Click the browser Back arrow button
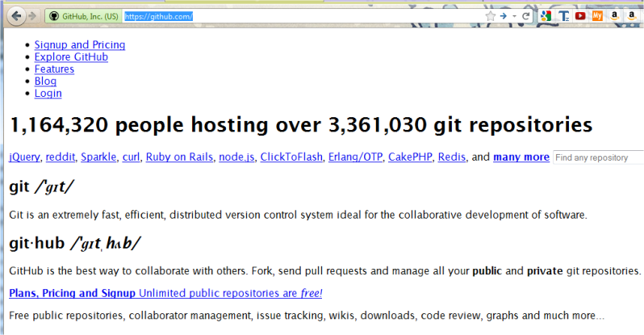The width and height of the screenshot is (644, 335). coord(16,16)
